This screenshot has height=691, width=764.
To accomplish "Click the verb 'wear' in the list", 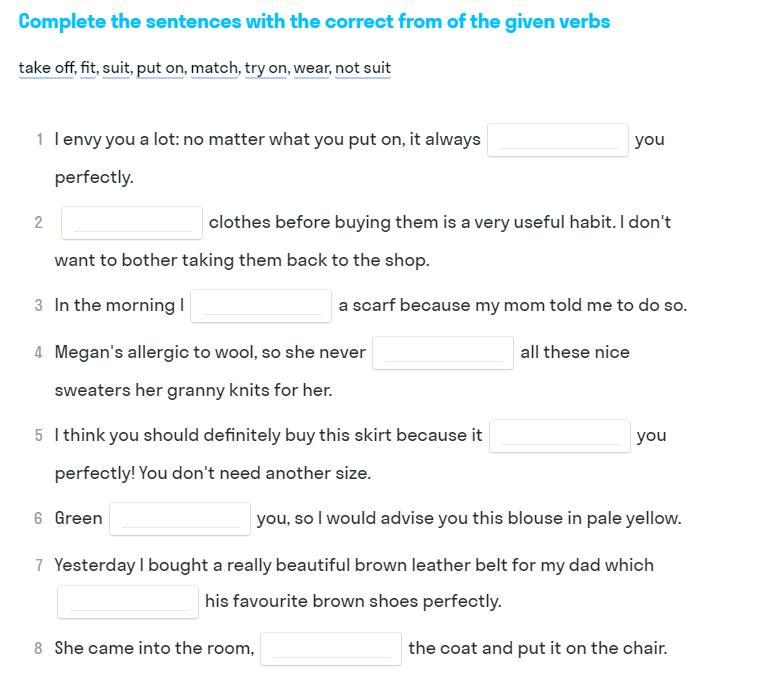I will click(x=312, y=68).
